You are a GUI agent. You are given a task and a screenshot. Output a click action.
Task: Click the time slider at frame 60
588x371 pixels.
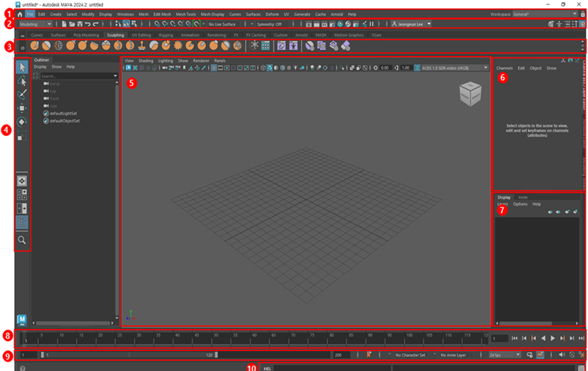click(x=252, y=339)
